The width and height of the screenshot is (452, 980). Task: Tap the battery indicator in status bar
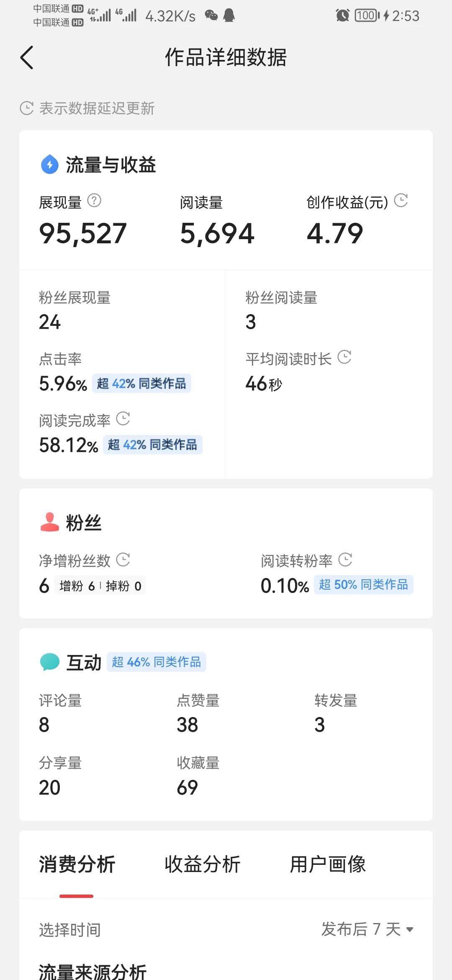[367, 16]
